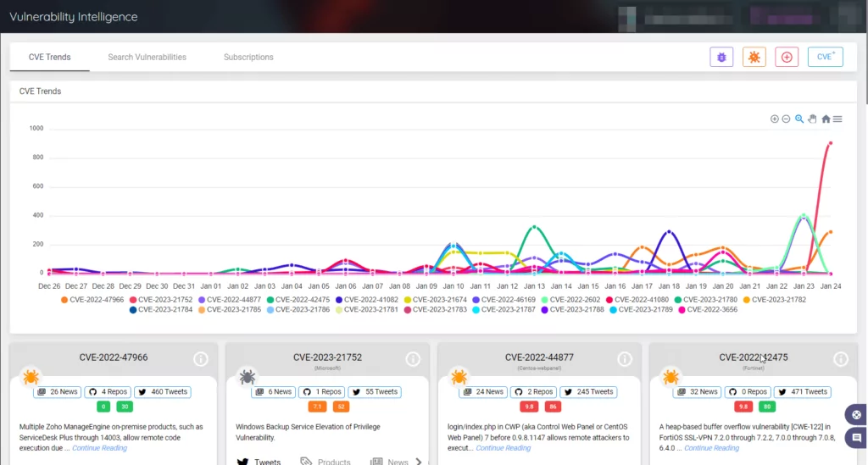Select the Products tab in CVE-2023-21752 card
The height and width of the screenshot is (465, 868).
pos(325,462)
